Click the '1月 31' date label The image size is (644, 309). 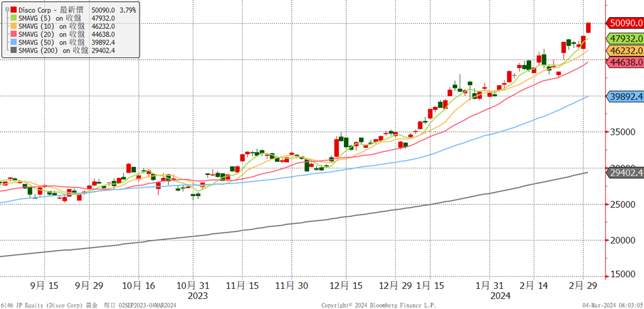pyautogui.click(x=490, y=285)
